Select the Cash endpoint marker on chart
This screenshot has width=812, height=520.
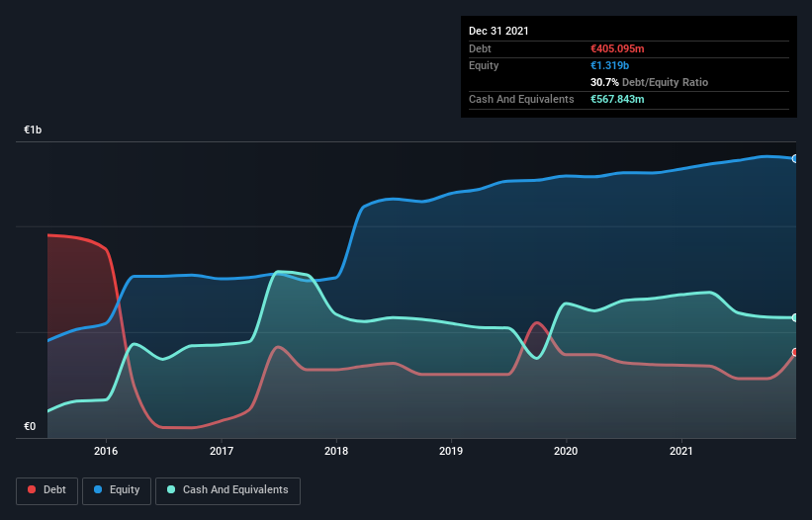(795, 317)
